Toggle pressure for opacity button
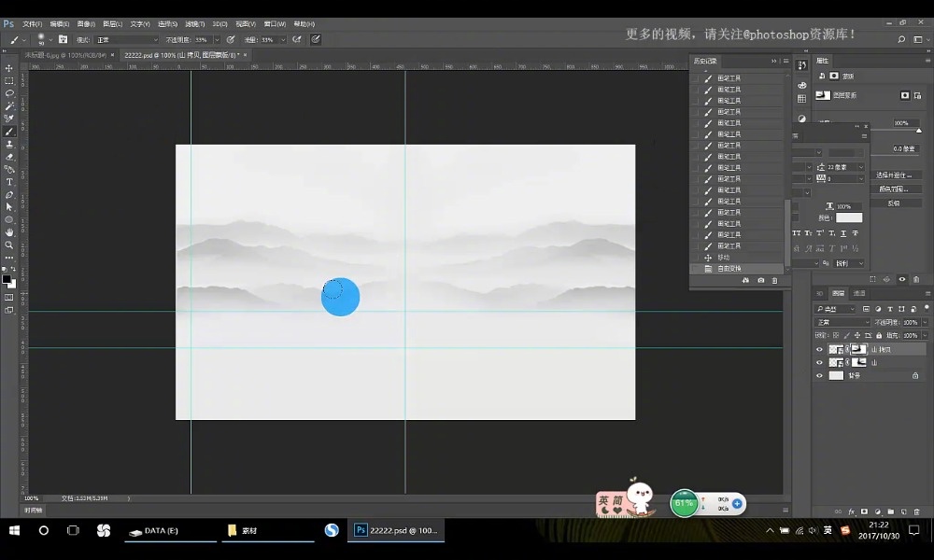 [231, 39]
